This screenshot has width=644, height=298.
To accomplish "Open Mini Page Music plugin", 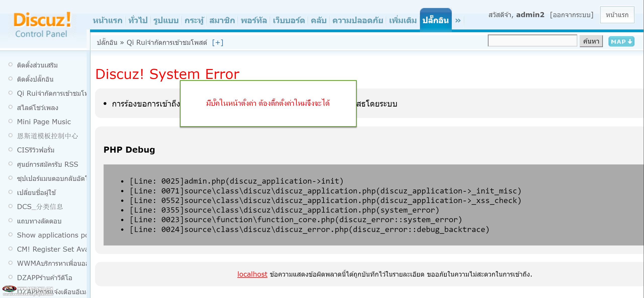I will 44,122.
